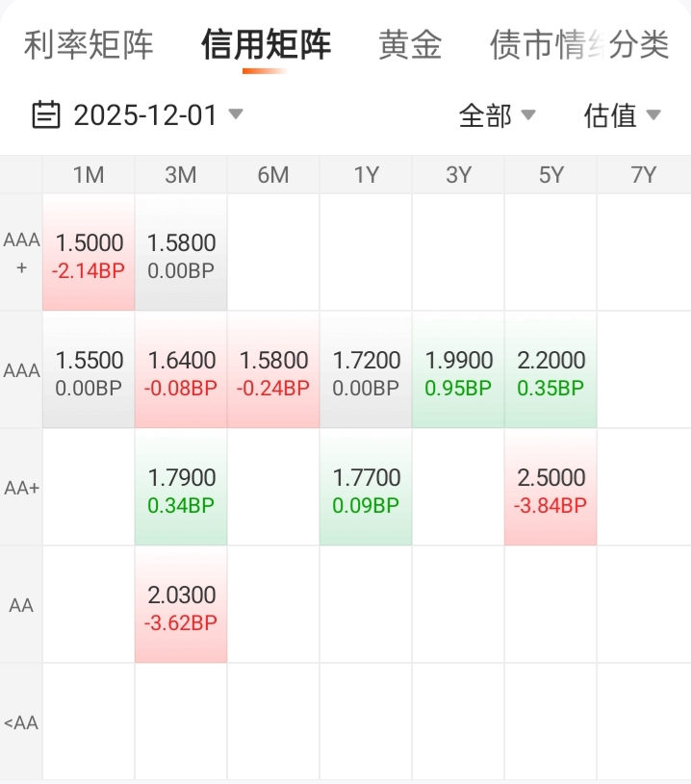Click the calendar icon beside the date
Viewport: 691px width, 784px height.
pyautogui.click(x=45, y=115)
